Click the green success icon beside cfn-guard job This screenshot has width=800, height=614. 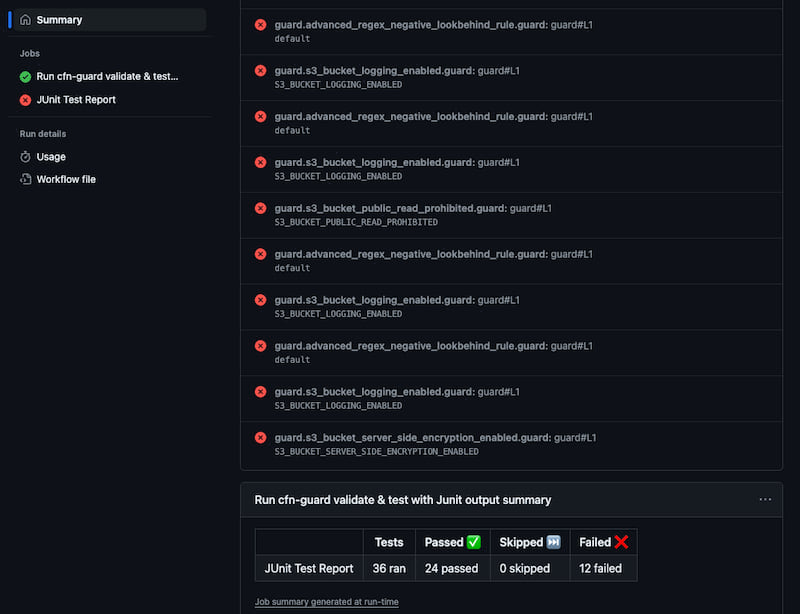tap(25, 76)
